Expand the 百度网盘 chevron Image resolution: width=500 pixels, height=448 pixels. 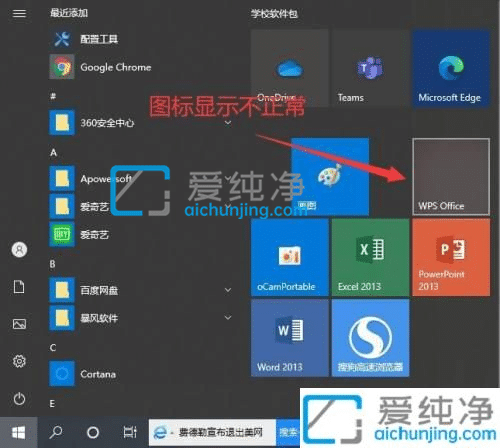pos(228,290)
